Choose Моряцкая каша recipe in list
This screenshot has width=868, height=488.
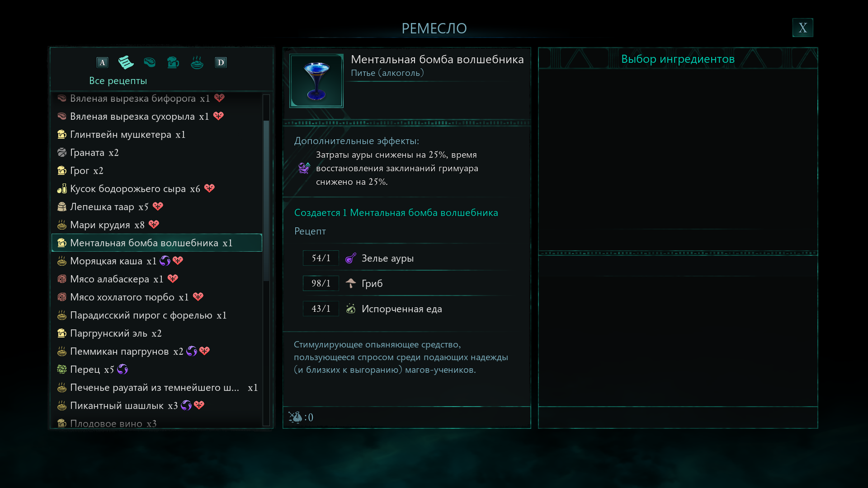tap(157, 261)
